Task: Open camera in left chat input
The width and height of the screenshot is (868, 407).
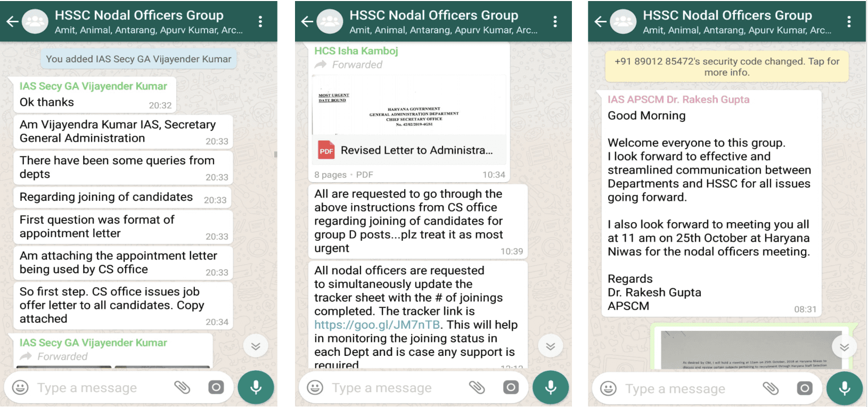Action: point(216,387)
